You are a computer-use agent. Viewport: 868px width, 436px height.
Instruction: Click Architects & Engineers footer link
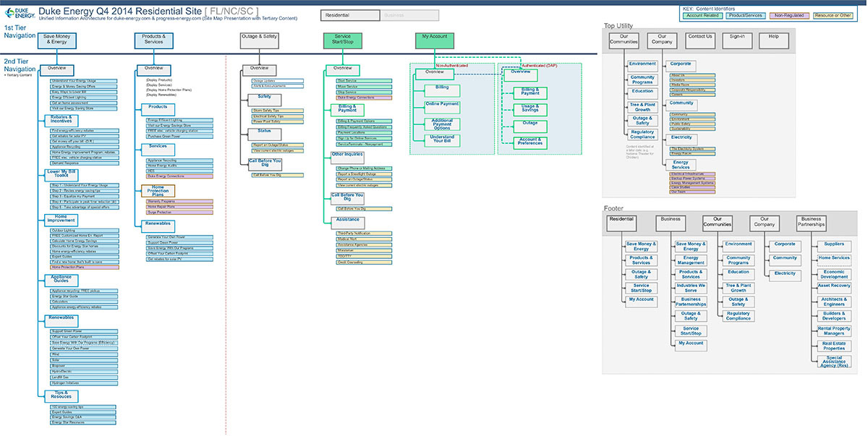pyautogui.click(x=834, y=302)
